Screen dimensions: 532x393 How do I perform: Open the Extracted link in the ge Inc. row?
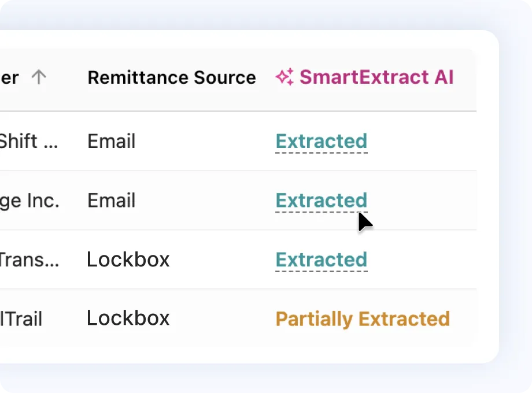[x=321, y=201]
